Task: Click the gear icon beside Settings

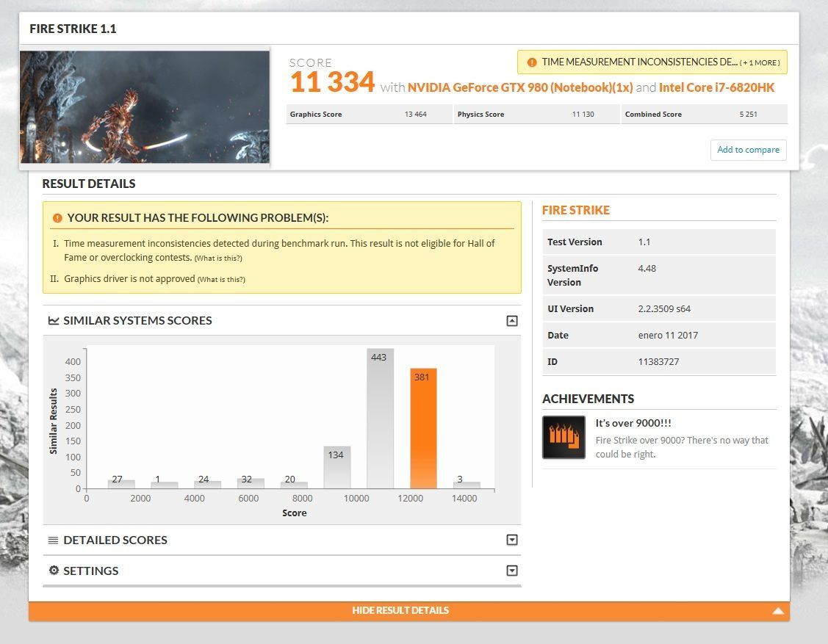Action: 54,571
